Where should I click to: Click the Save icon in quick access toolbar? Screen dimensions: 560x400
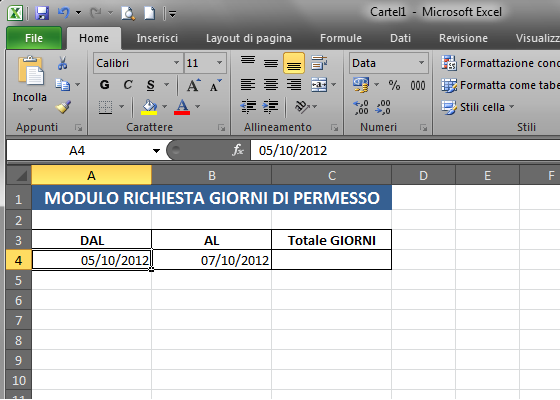[x=42, y=13]
